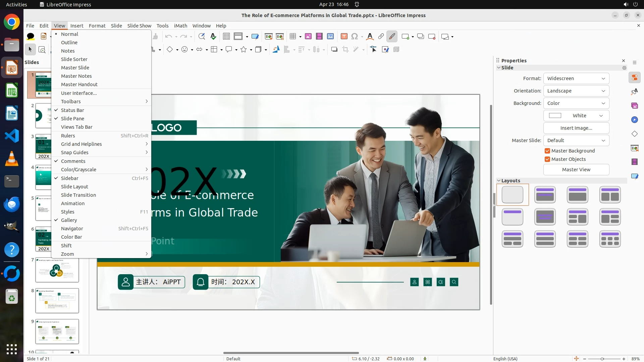The height and width of the screenshot is (362, 644).
Task: Open the Slide Show menu
Action: click(x=139, y=25)
